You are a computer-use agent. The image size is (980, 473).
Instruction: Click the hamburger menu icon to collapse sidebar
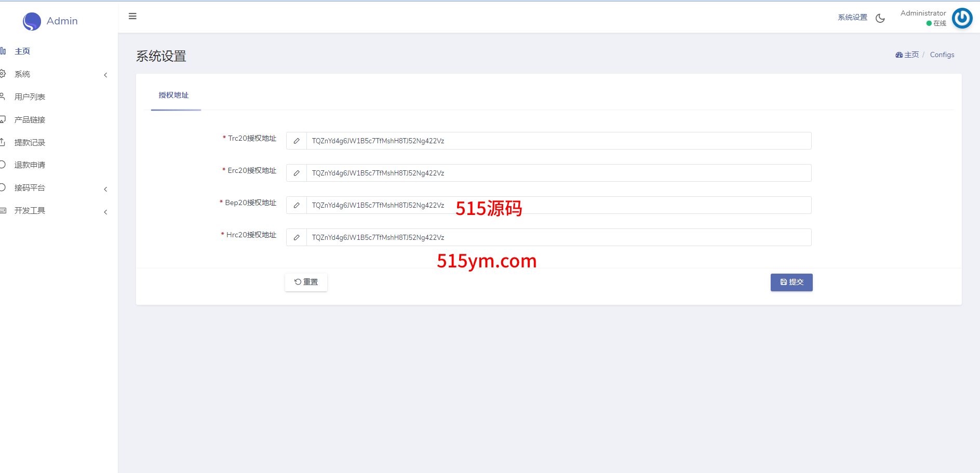point(132,17)
